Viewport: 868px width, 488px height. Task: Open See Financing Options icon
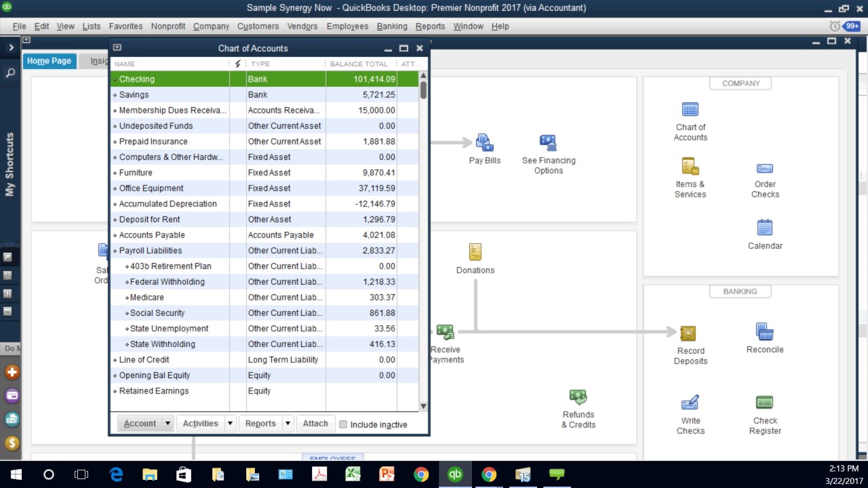[x=548, y=142]
